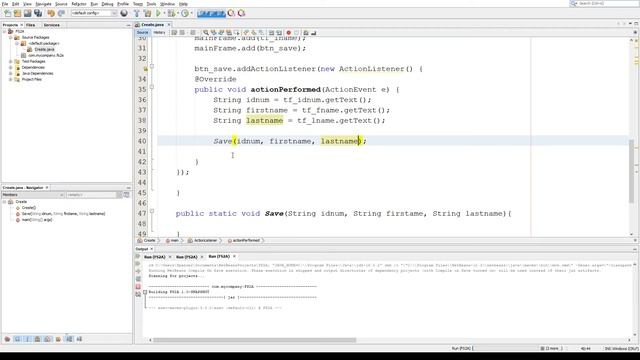Click the New Project toolbar icon
640x360 pixels.
(x=18, y=13)
